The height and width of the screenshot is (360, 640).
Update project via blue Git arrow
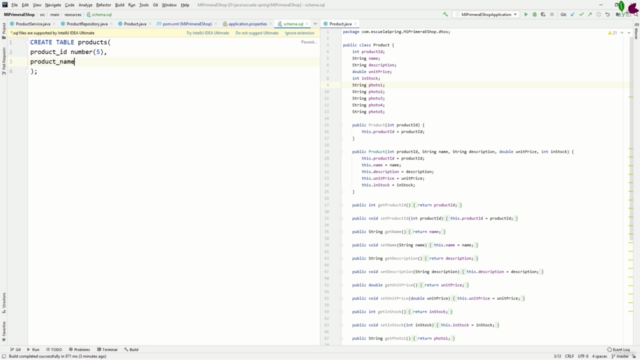point(573,15)
